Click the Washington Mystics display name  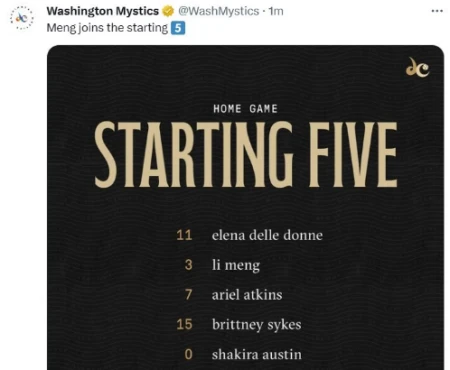coord(103,11)
